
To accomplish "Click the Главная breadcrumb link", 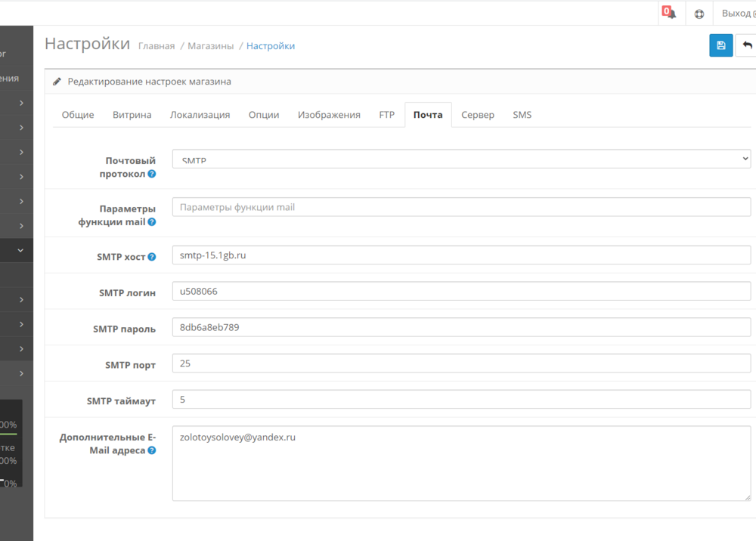I will tap(156, 46).
